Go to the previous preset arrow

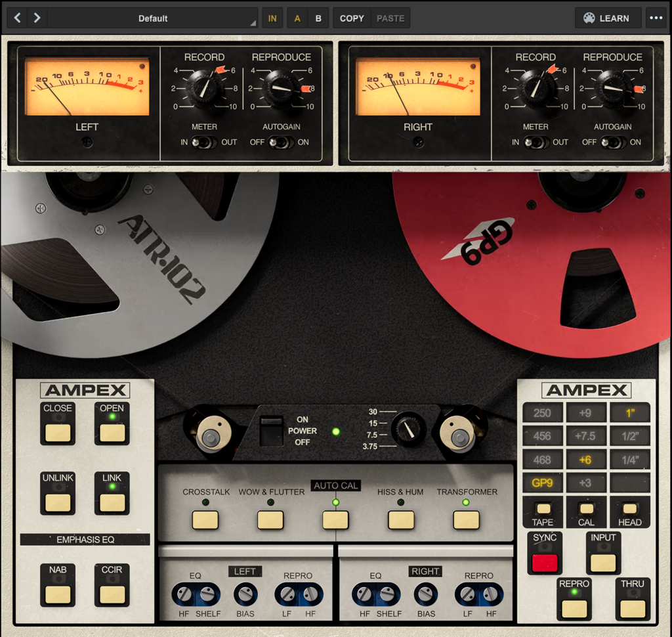pyautogui.click(x=17, y=18)
